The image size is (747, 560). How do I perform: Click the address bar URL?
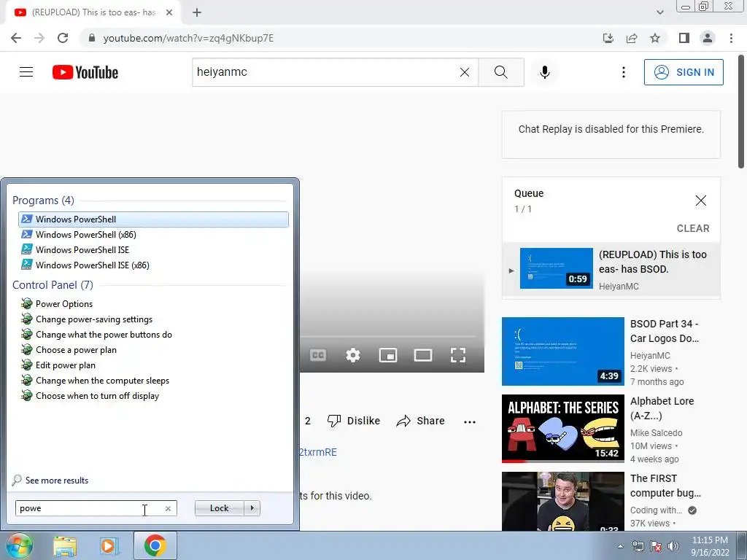tap(188, 38)
